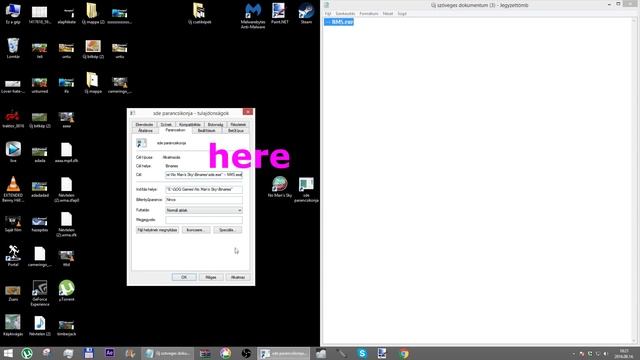The height and width of the screenshot is (360, 640).
Task: Select the live media player desktop icon
Action: coord(13,152)
